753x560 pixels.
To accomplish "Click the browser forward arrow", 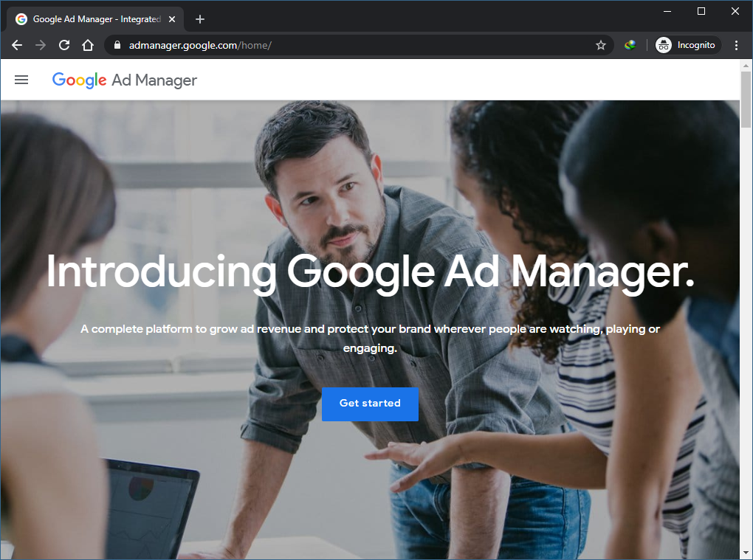I will point(41,45).
